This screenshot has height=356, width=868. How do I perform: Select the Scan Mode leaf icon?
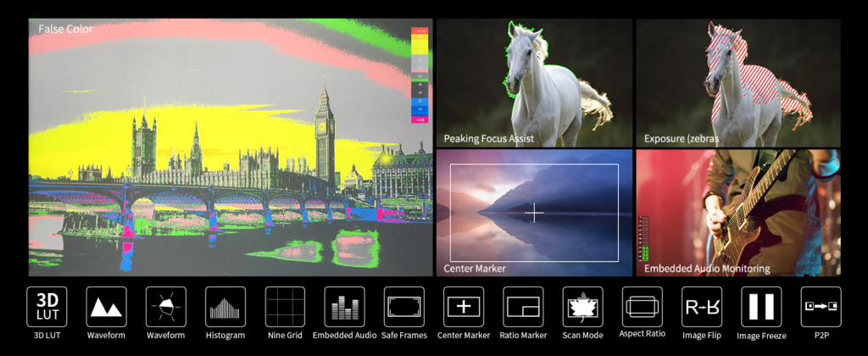pos(582,307)
